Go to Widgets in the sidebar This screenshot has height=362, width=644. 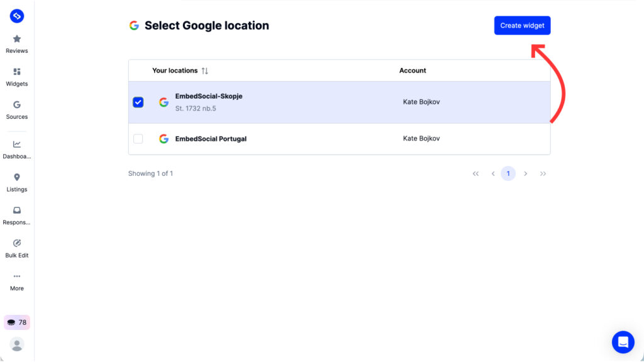point(17,77)
